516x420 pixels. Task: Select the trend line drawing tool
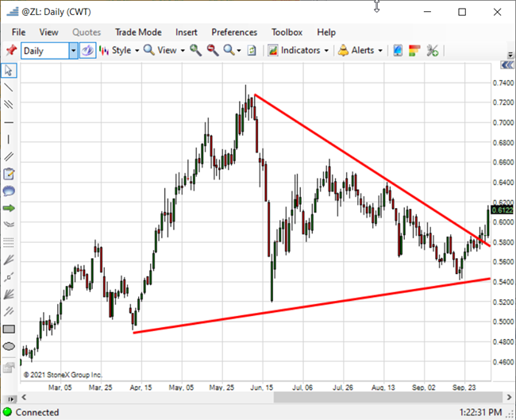point(9,87)
